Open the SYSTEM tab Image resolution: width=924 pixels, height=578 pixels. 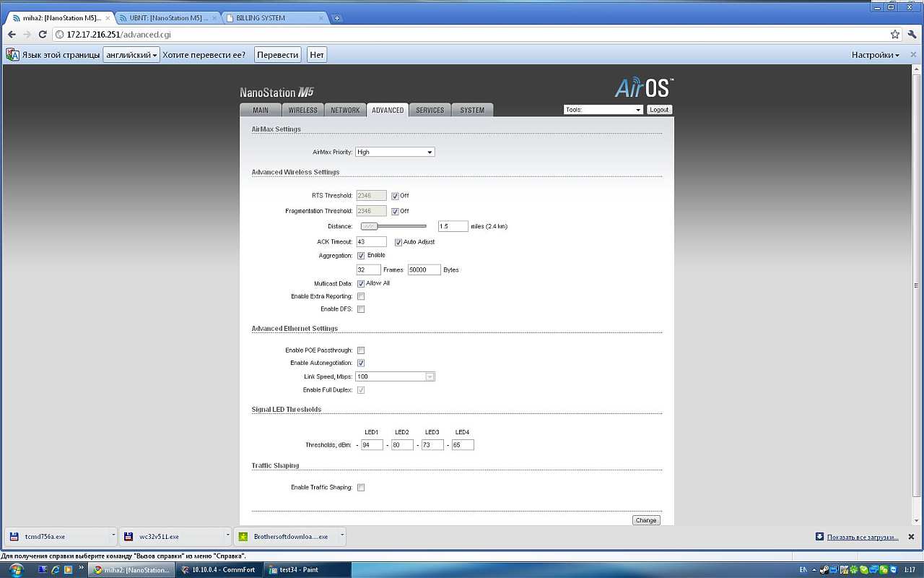tap(472, 110)
